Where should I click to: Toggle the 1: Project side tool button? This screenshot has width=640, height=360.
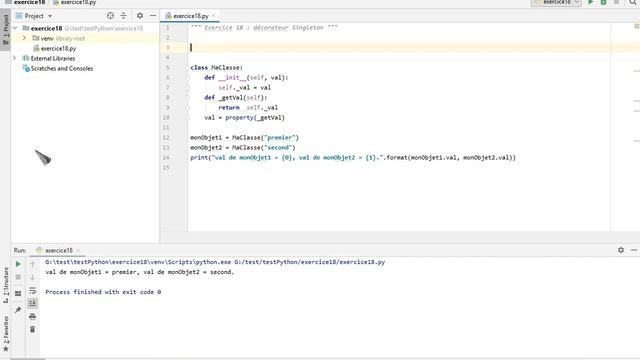click(5, 29)
